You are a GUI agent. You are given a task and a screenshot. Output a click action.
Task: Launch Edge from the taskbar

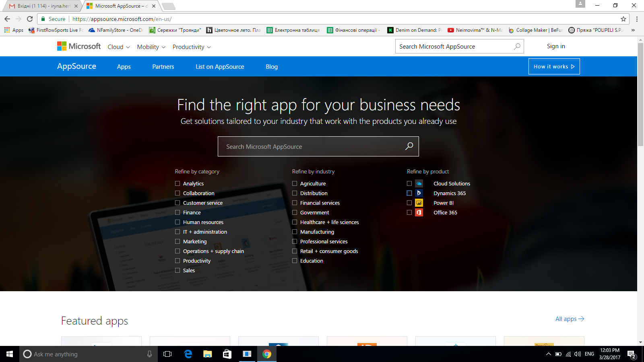point(188,354)
